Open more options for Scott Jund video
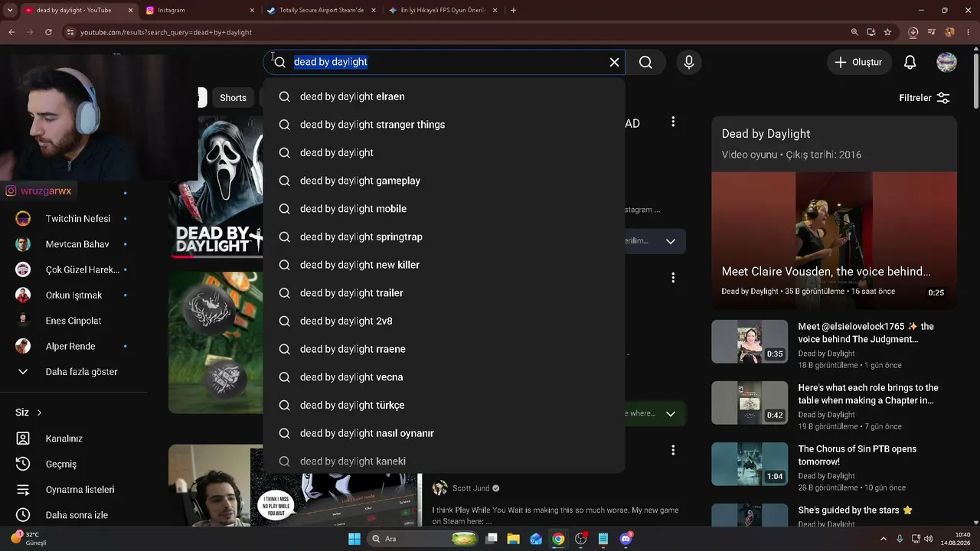Viewport: 980px width, 551px height. coord(673,450)
